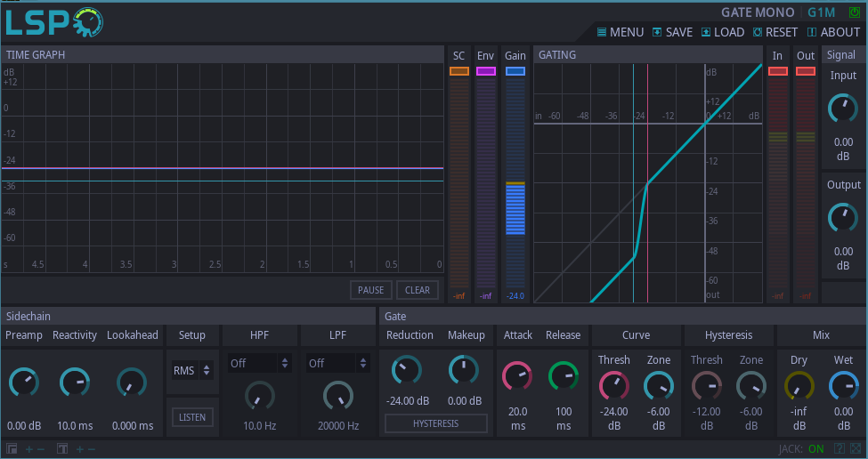Click SAVE in the top bar
Screen dimensions: 868x459
pos(673,32)
